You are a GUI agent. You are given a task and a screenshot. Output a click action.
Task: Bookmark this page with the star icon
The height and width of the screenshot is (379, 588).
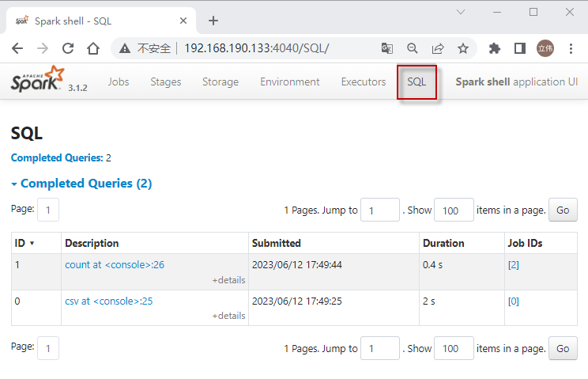pyautogui.click(x=463, y=48)
